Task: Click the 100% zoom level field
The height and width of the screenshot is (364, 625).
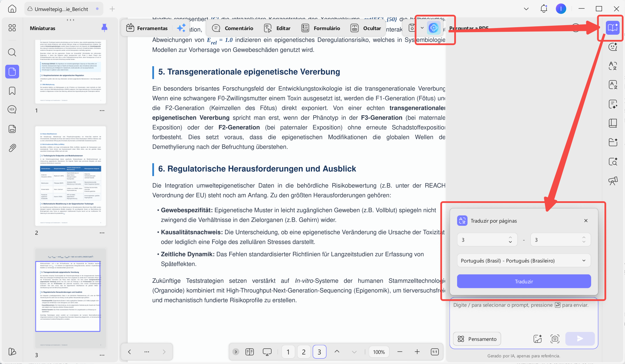Action: pyautogui.click(x=379, y=352)
